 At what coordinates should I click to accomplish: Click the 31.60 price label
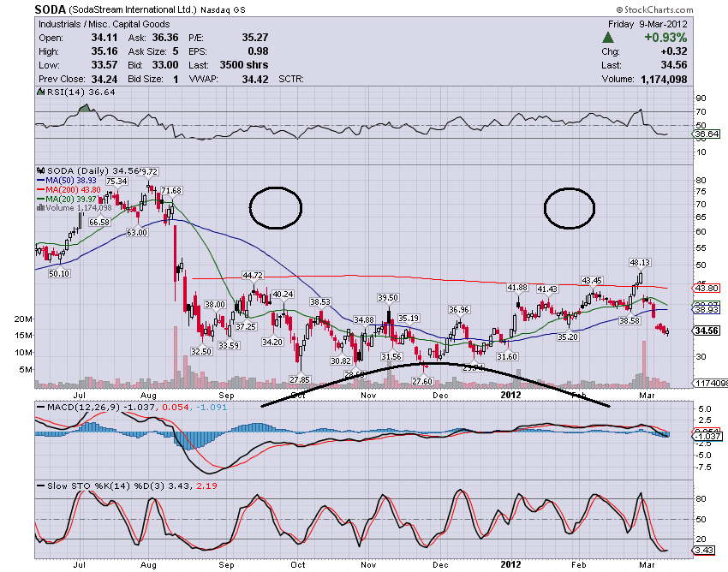click(507, 356)
